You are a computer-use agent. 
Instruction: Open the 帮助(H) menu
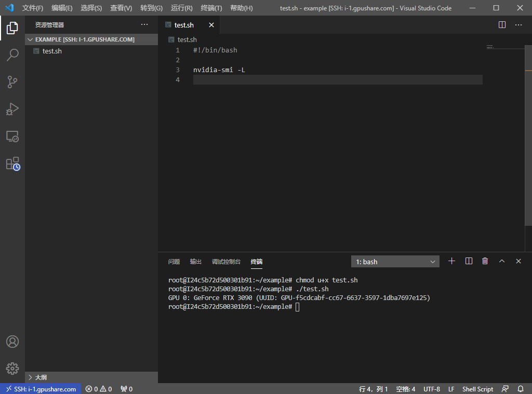[x=241, y=8]
